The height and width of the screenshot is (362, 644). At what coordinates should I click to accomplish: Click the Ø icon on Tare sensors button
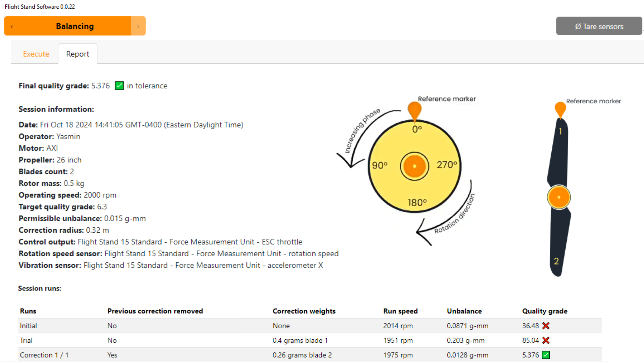(x=578, y=26)
